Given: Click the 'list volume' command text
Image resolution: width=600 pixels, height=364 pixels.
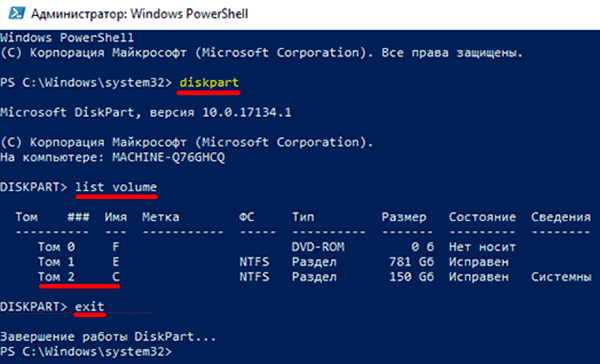Looking at the screenshot, I should click(116, 187).
